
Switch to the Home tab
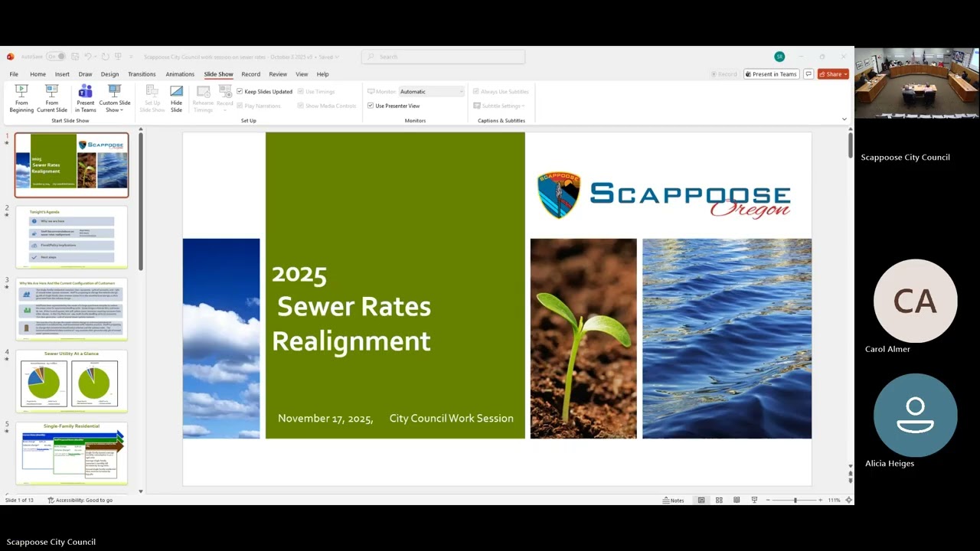tap(38, 74)
